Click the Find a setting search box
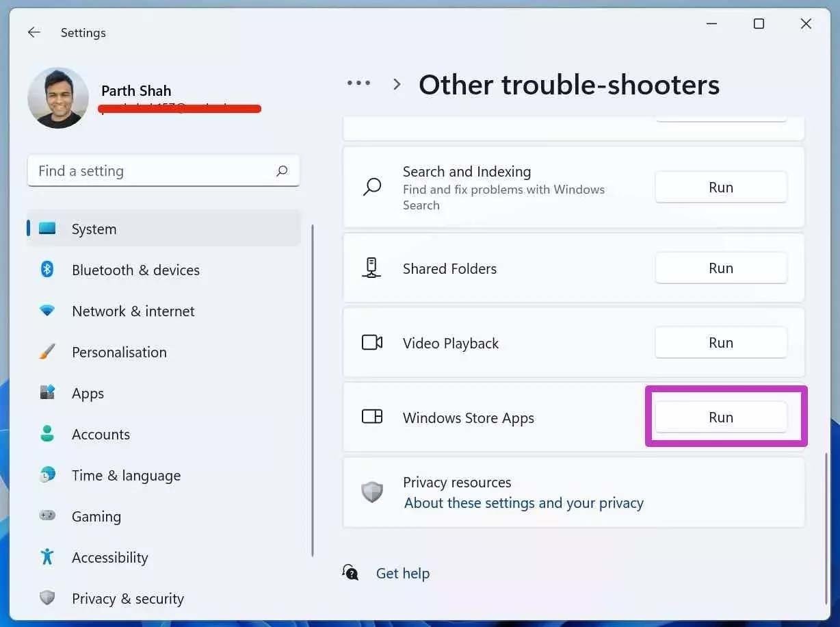 163,171
